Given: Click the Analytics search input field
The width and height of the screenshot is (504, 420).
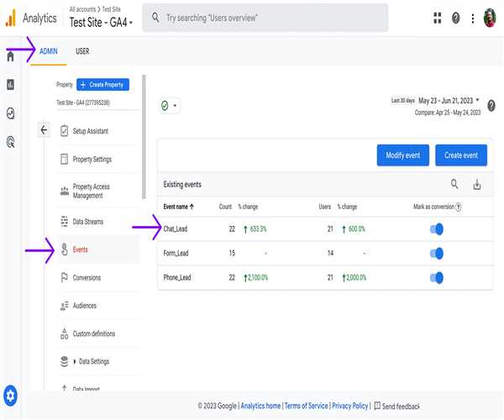Looking at the screenshot, I should [x=269, y=18].
